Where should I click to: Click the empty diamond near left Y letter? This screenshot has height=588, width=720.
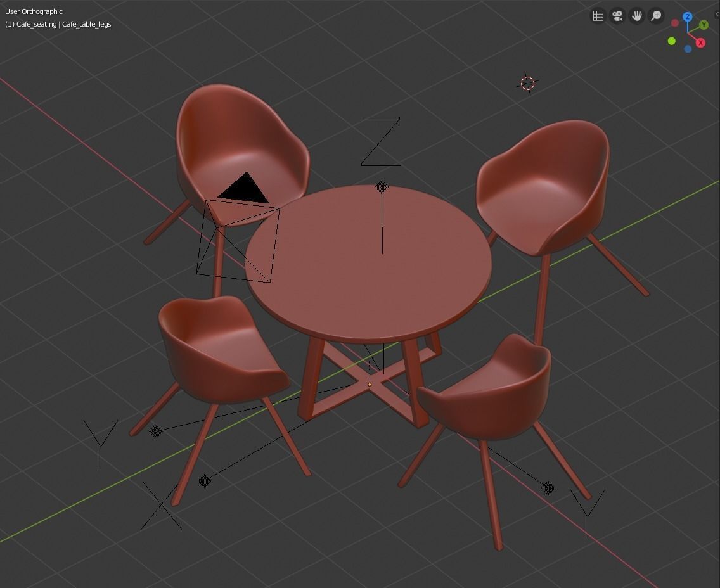(x=156, y=431)
